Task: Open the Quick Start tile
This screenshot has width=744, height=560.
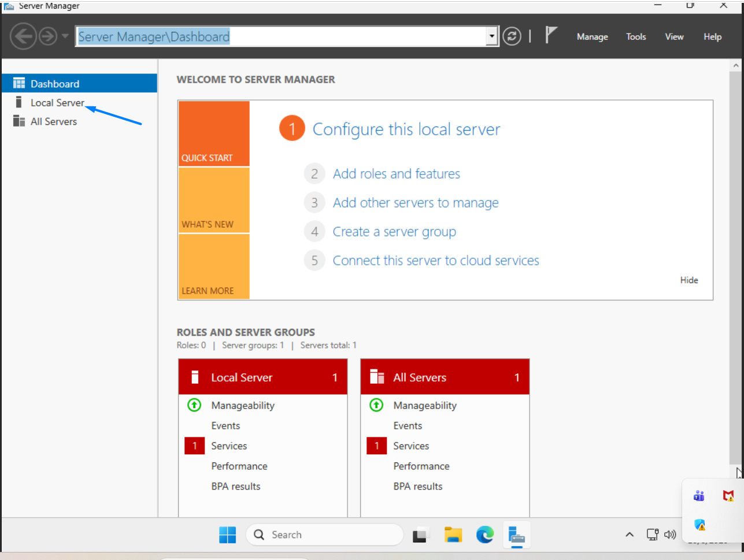Action: [214, 133]
